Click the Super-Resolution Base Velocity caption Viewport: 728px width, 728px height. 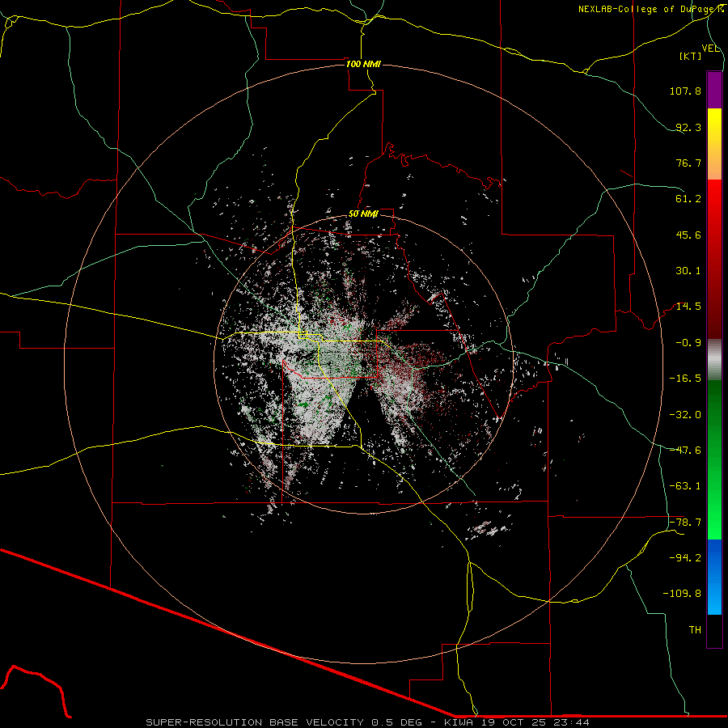point(368,722)
